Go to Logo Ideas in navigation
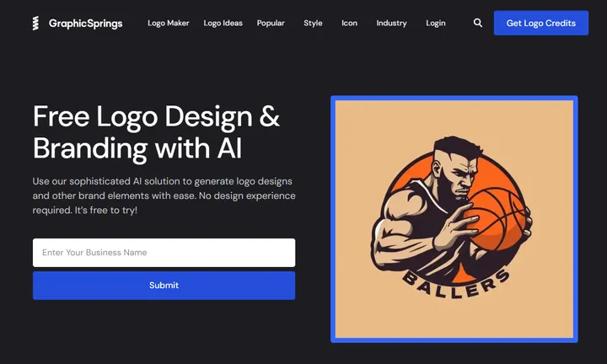The image size is (607, 364). 223,24
